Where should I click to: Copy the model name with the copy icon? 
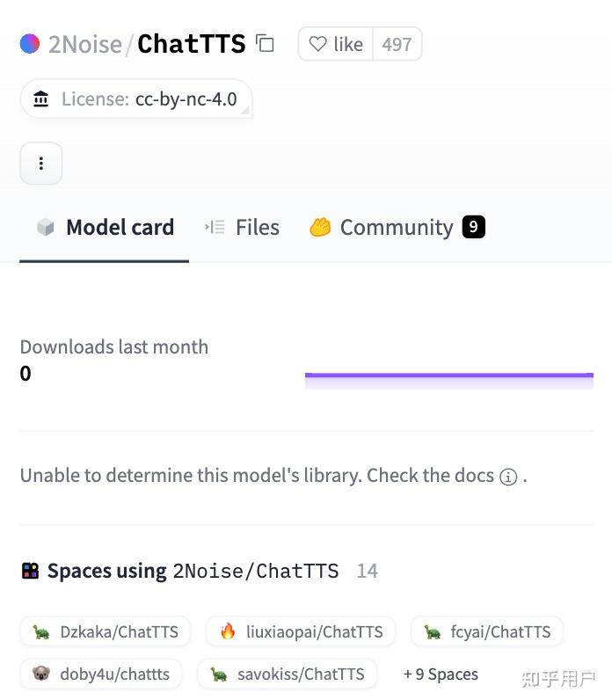265,43
